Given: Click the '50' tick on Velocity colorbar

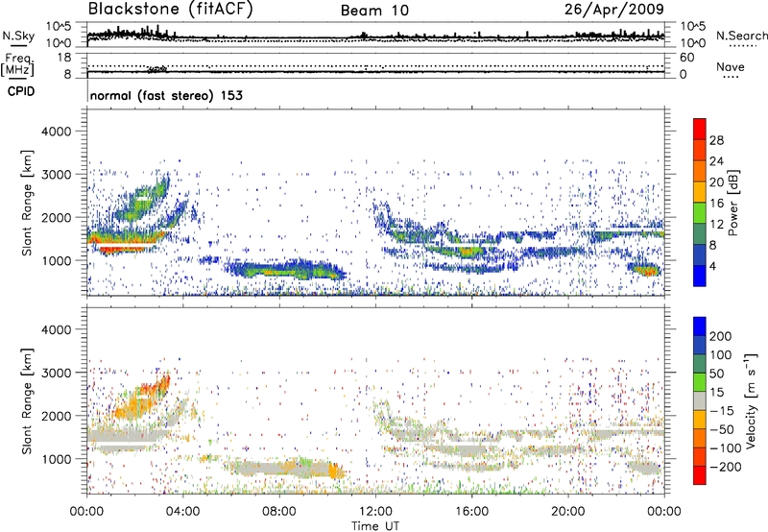Looking at the screenshot, I should 716,374.
